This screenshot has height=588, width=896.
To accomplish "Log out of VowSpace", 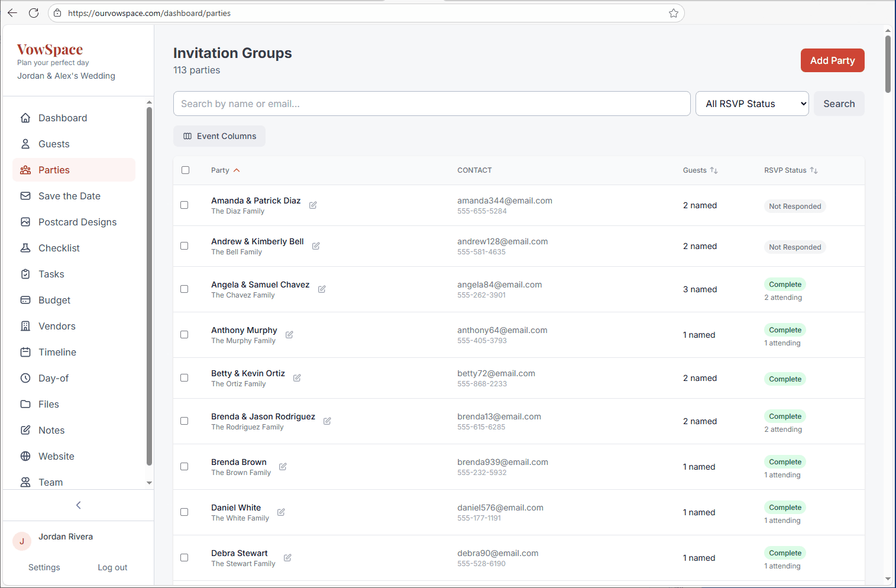I will (112, 567).
